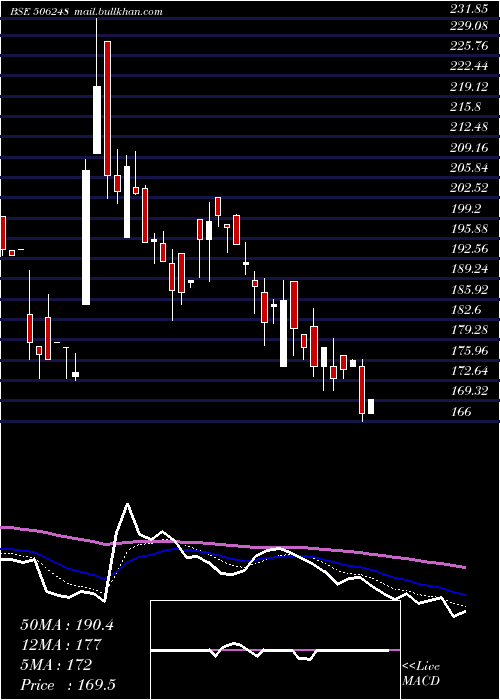Image resolution: width=500 pixels, height=700 pixels.
Task: Click the 12MA : 177 readout
Action: (61, 645)
